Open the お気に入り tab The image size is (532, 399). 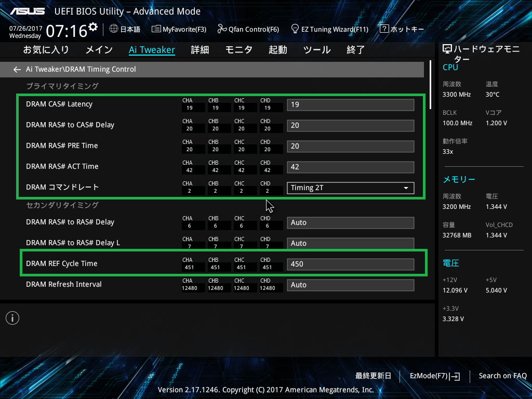coord(46,50)
